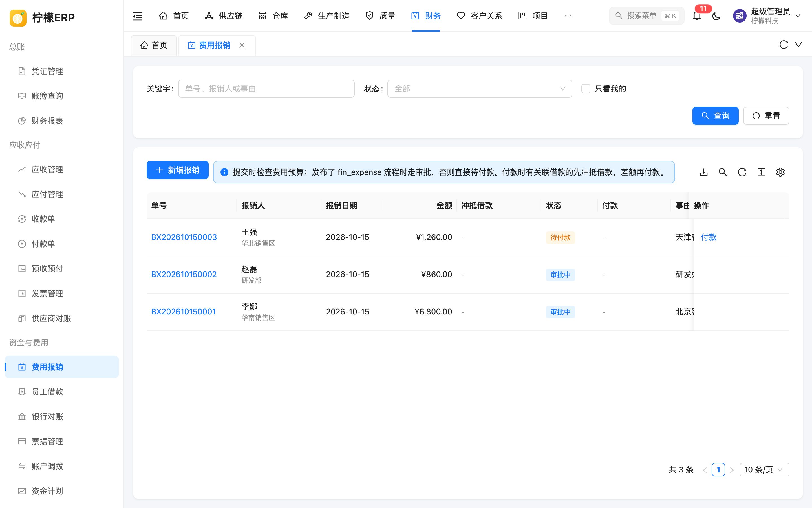Image resolution: width=812 pixels, height=508 pixels.
Task: Close the 费用报销 tab
Action: pyautogui.click(x=242, y=45)
